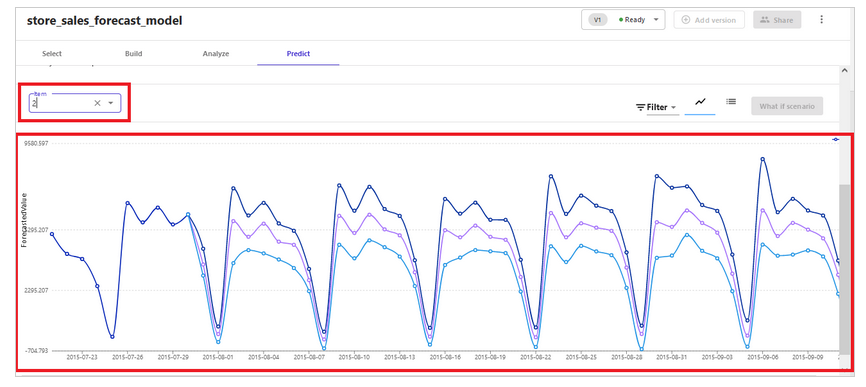The width and height of the screenshot is (866, 387).
Task: Click the 2015-07-29 date label
Action: coord(173,357)
